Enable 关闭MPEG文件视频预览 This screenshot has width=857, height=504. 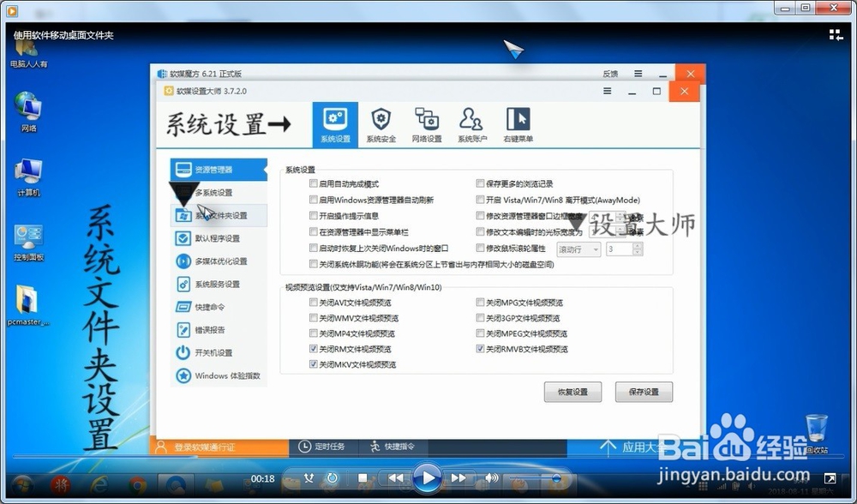point(480,333)
